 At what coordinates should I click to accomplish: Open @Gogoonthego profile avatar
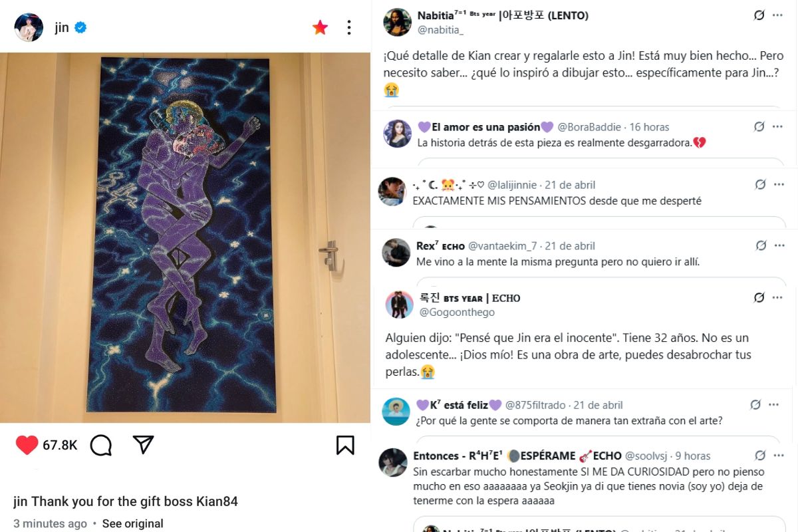[x=399, y=305]
